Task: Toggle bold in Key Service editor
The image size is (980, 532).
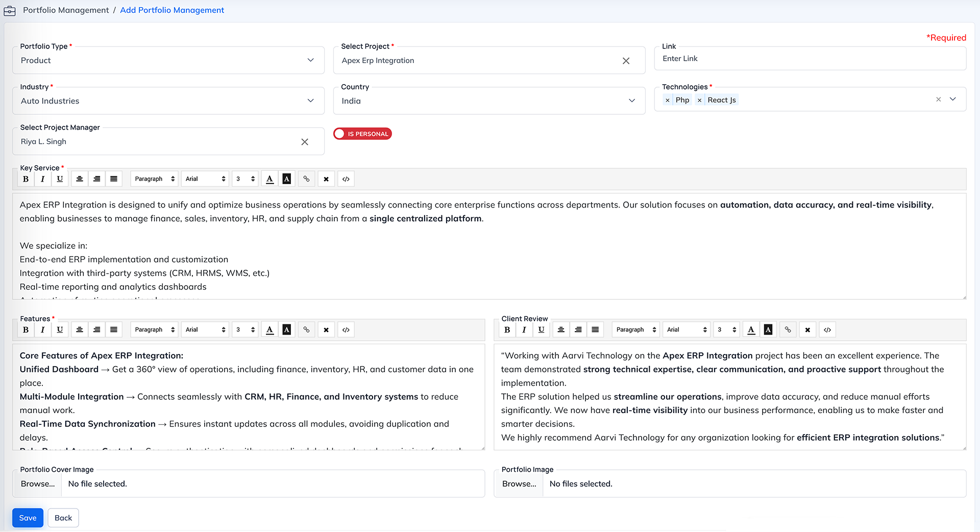Action: pyautogui.click(x=26, y=179)
